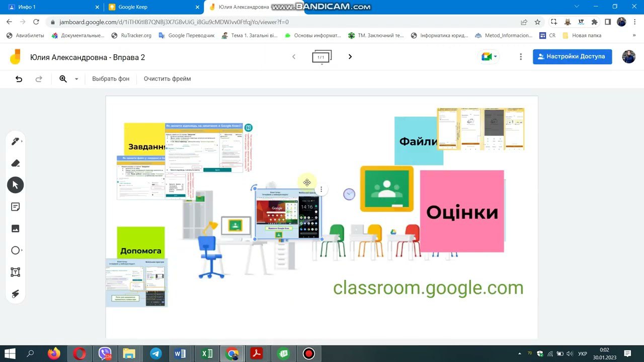Click the LanguageTool LT extension icon

point(581,22)
